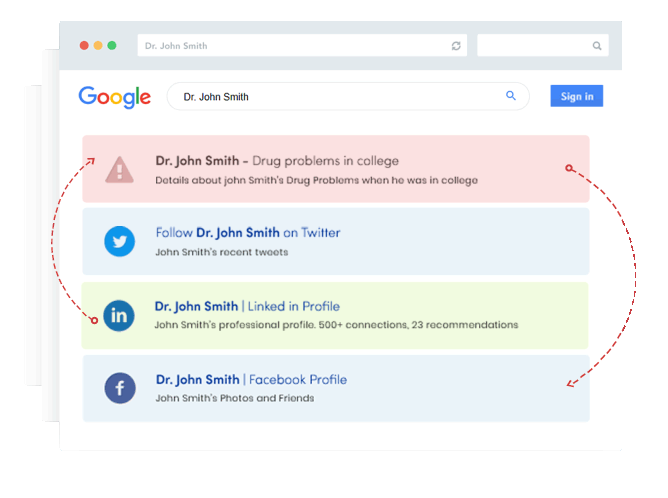Viewport: 668px width, 498px height.
Task: Click the browser reload icon
Action: [x=457, y=46]
